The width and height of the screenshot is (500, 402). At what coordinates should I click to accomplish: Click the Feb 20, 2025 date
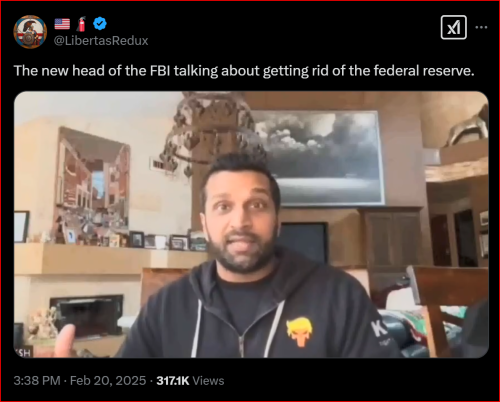click(x=108, y=380)
